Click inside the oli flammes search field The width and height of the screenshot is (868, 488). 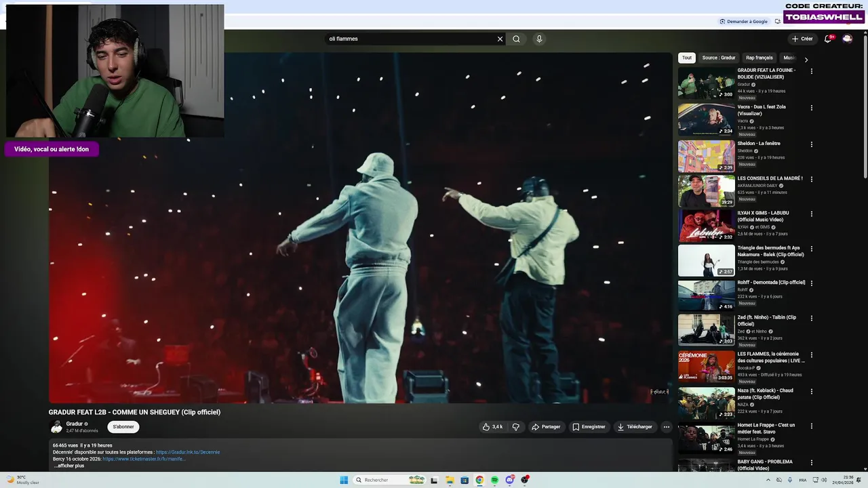(x=410, y=39)
